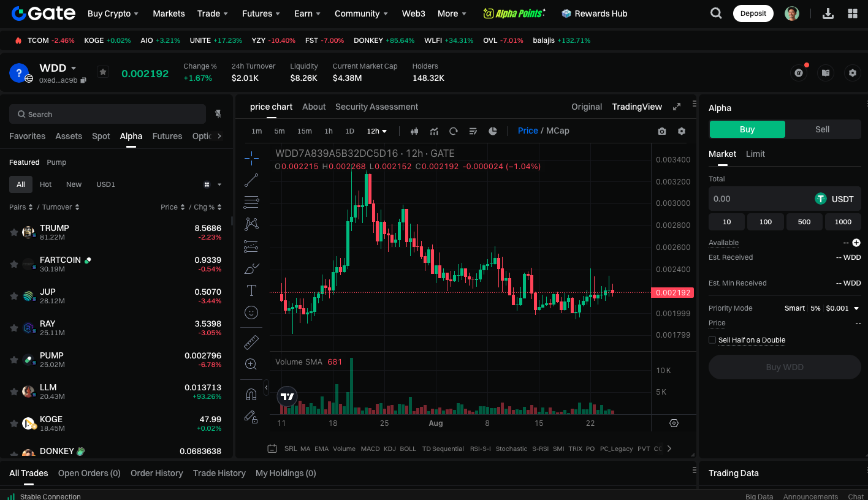Viewport: 868px width, 500px height.
Task: Click the pairs Search field
Action: tap(107, 114)
